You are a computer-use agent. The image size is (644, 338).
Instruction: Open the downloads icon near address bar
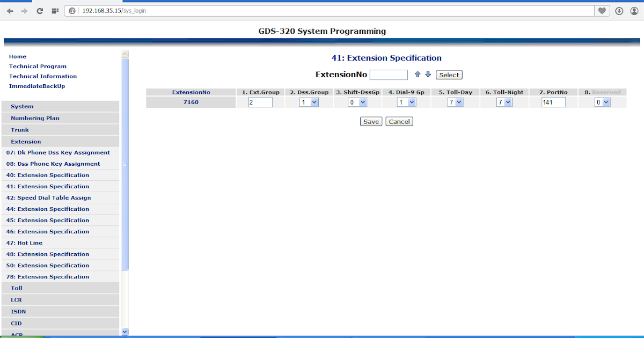[x=619, y=11]
